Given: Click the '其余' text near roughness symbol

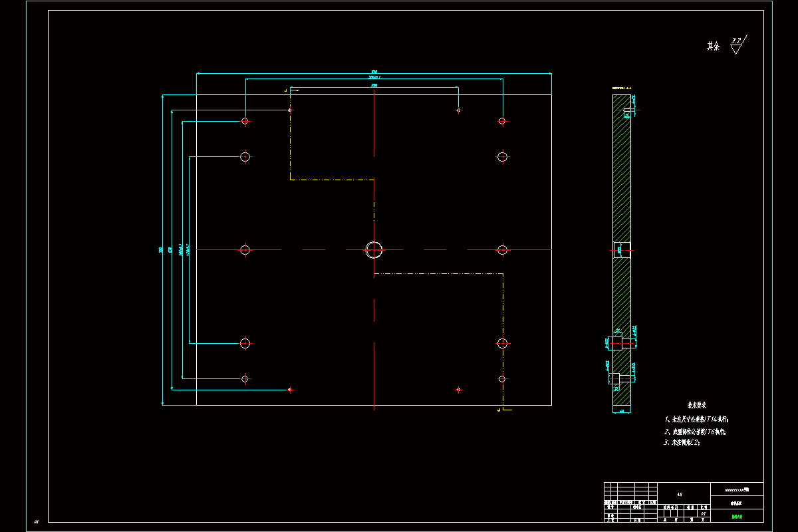Looking at the screenshot, I should coord(714,47).
